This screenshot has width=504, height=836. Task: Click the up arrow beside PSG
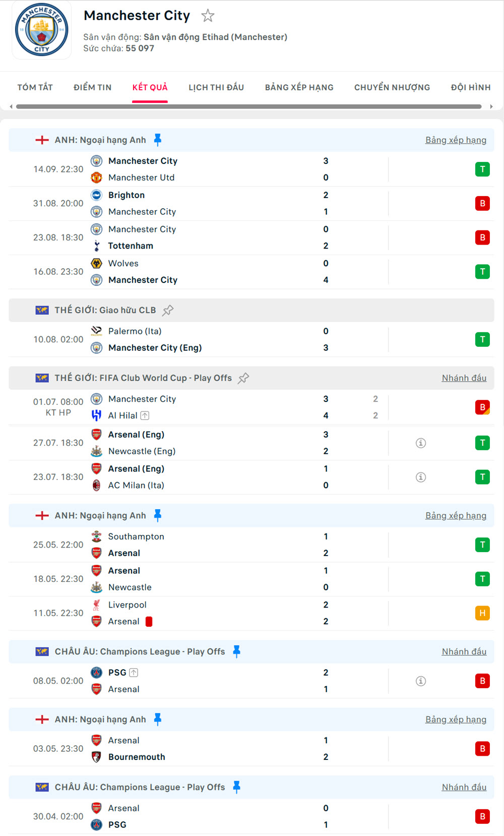[134, 672]
